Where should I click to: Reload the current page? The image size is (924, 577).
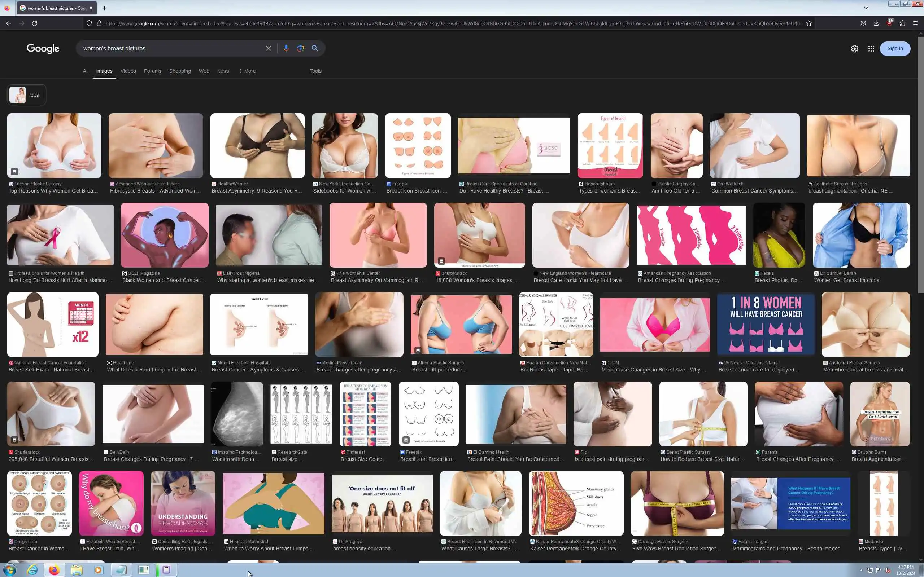(x=35, y=23)
